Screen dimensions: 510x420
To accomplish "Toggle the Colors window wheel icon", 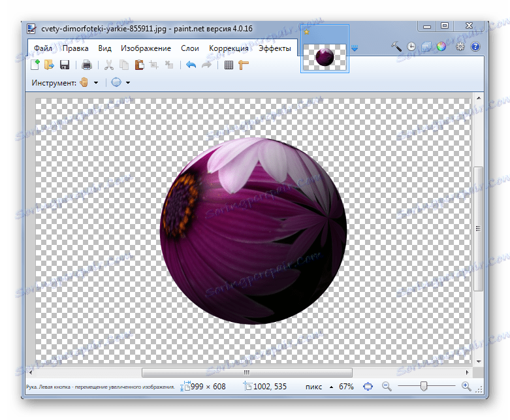I will coord(441,47).
